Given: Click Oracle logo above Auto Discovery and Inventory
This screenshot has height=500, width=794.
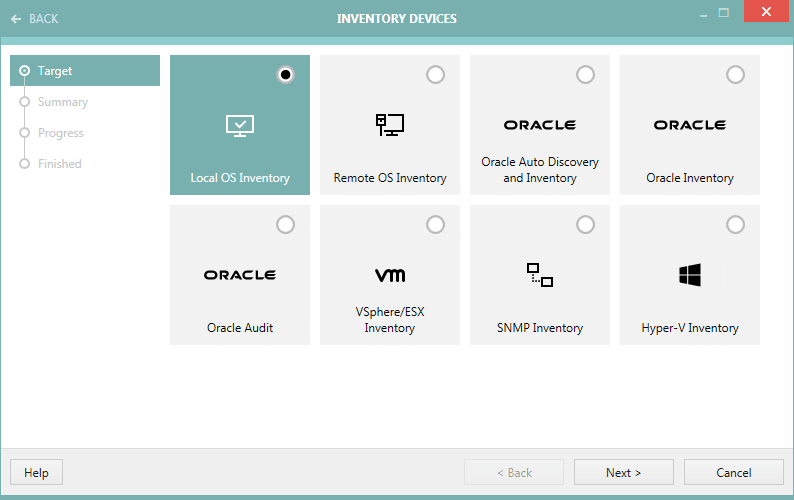Looking at the screenshot, I should 540,125.
